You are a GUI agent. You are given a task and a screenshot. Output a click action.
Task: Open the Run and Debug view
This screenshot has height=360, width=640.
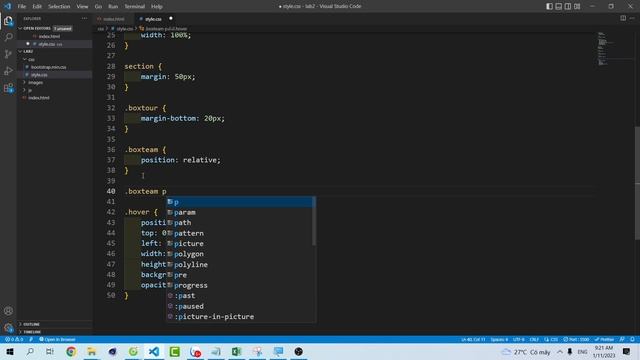click(8, 71)
